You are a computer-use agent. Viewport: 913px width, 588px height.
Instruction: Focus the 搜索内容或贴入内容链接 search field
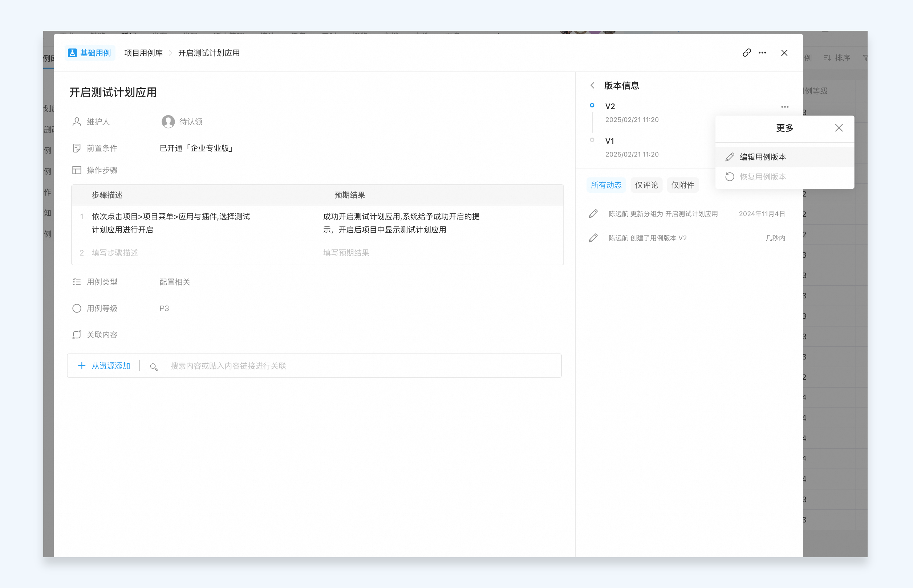click(359, 366)
